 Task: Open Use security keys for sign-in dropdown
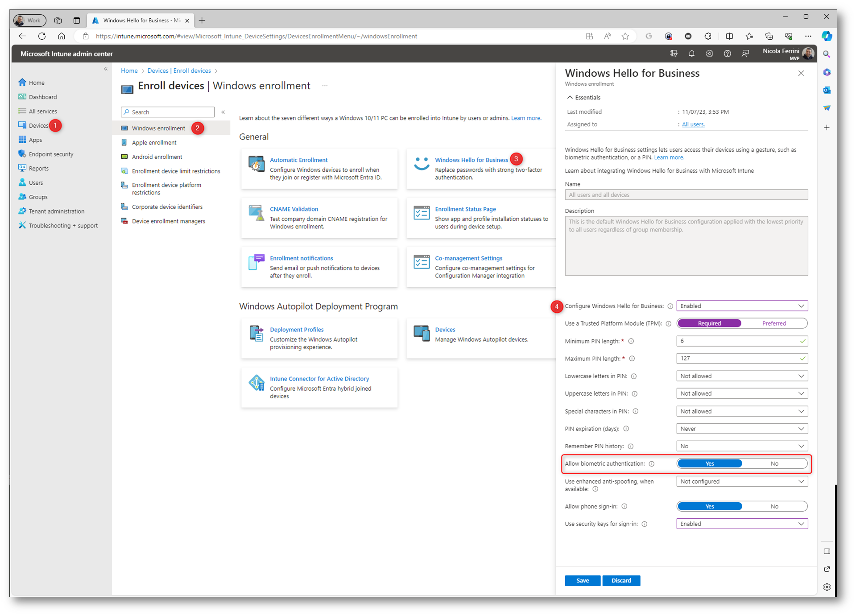pyautogui.click(x=742, y=524)
